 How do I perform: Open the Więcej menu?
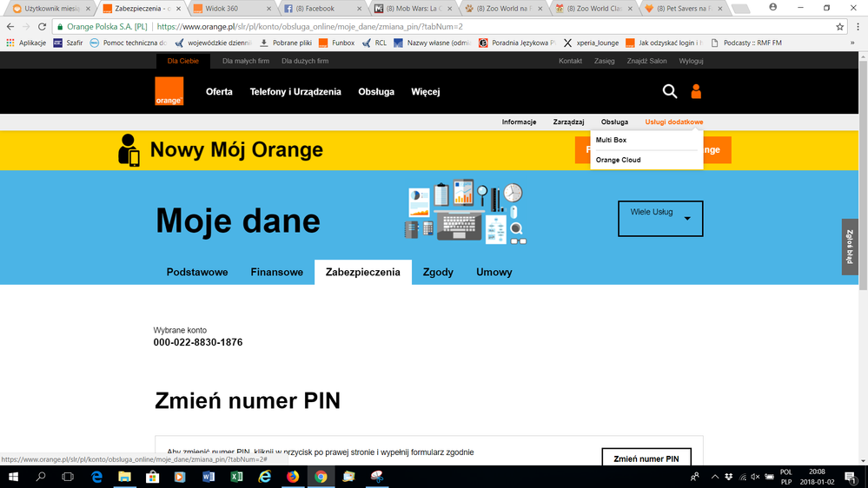[x=425, y=92]
